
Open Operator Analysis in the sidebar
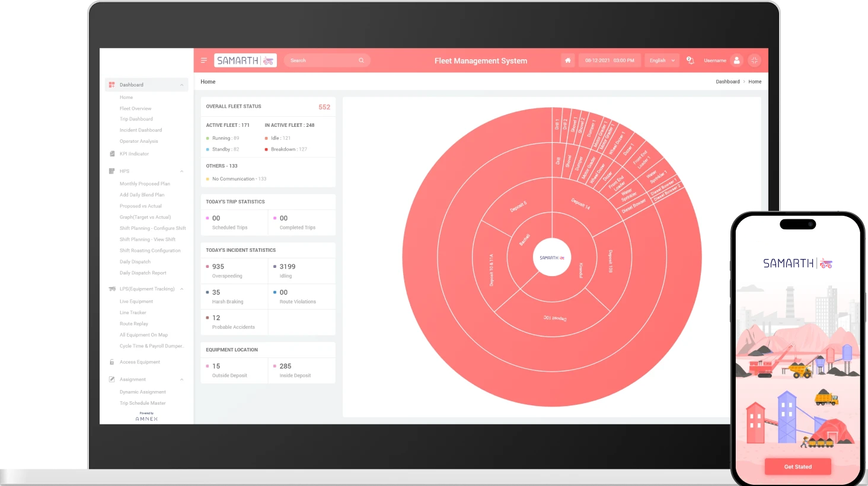pyautogui.click(x=139, y=142)
